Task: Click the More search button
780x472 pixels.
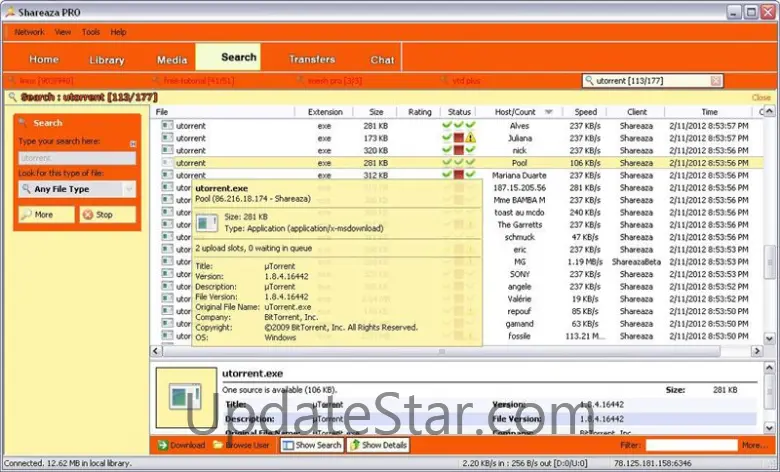Action: pos(46,214)
